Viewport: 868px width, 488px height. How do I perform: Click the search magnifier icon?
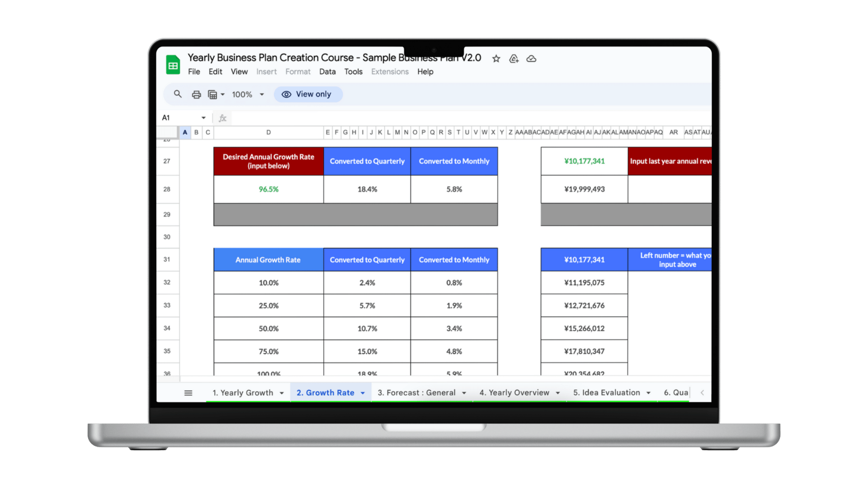coord(178,94)
